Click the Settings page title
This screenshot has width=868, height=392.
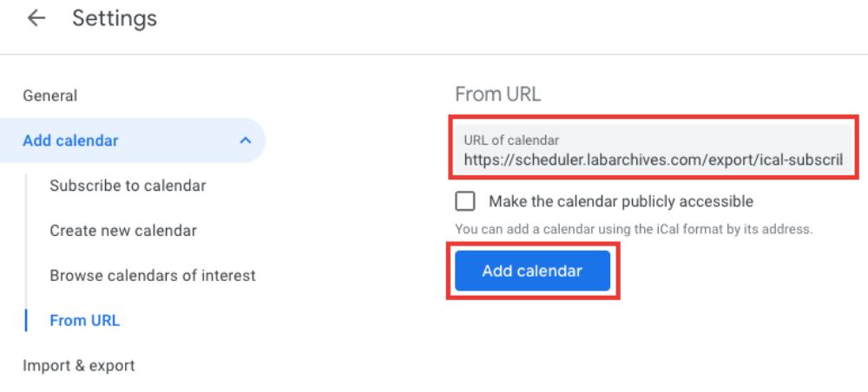coord(115,18)
